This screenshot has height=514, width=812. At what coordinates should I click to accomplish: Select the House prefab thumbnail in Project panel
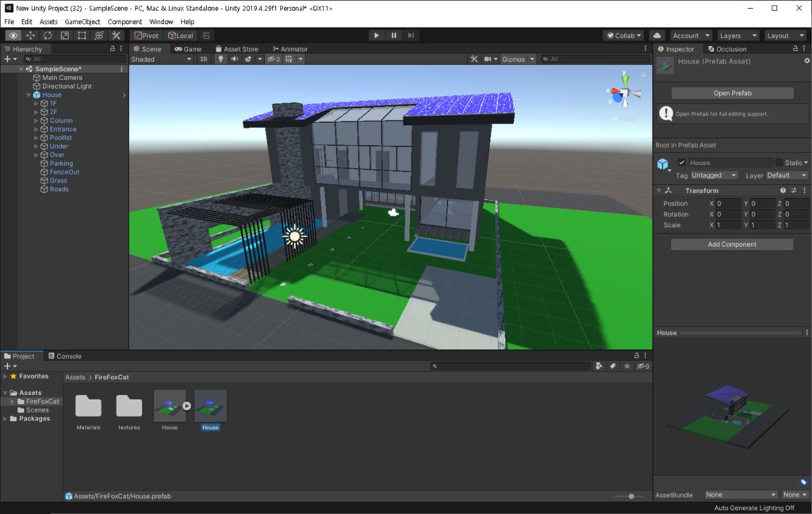pyautogui.click(x=209, y=407)
